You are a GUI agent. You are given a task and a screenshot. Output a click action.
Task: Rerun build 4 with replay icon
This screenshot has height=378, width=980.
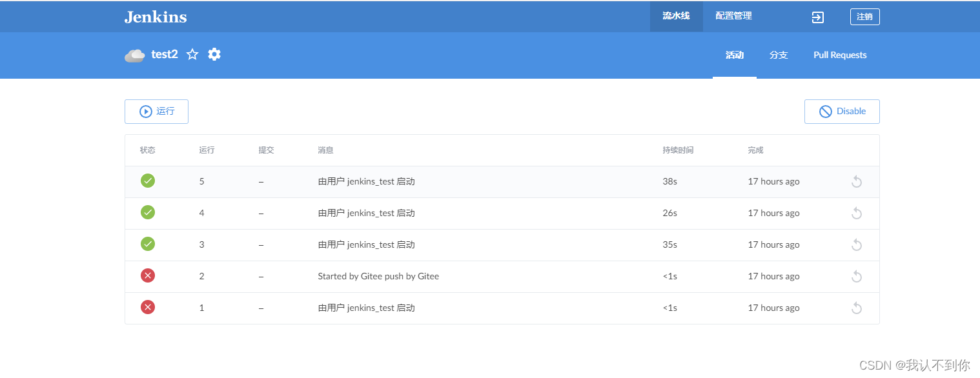[856, 214]
